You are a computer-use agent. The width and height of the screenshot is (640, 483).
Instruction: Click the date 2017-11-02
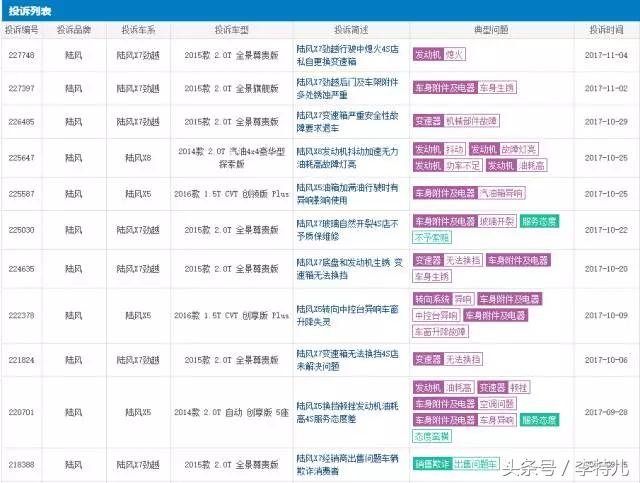coord(606,88)
